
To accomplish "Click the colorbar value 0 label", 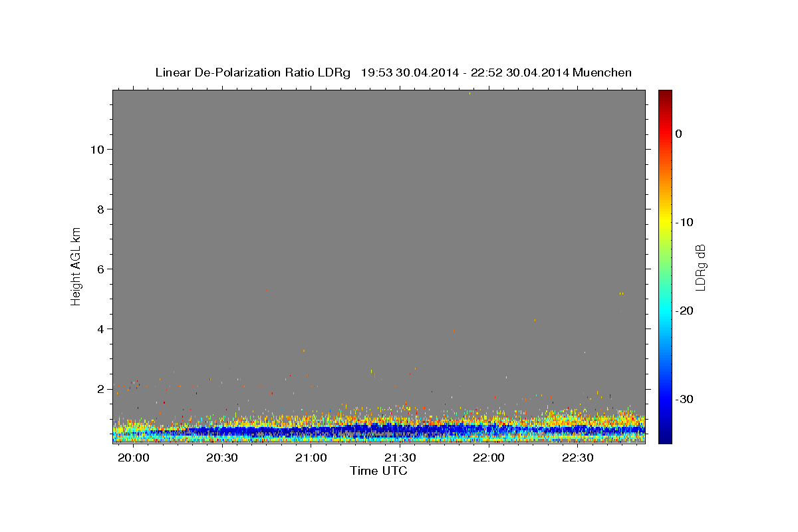I will click(679, 134).
